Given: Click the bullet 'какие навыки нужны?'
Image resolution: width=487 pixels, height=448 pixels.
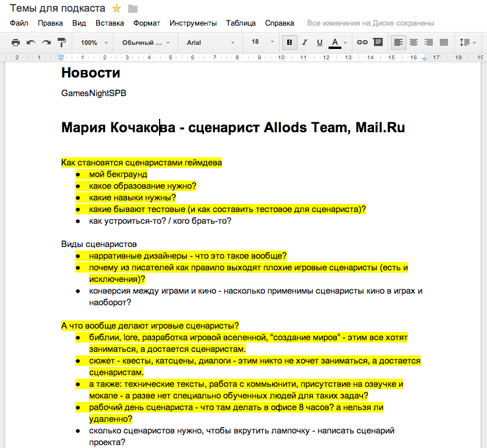Looking at the screenshot, I should (132, 197).
